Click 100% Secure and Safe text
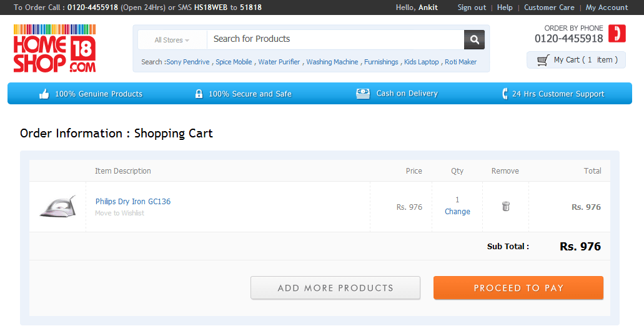The width and height of the screenshot is (644, 336). click(250, 94)
